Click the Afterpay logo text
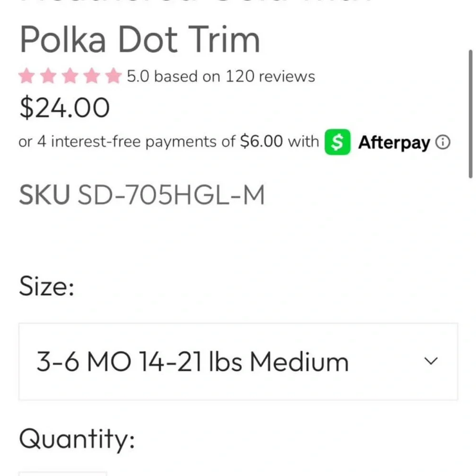Viewport: 476px width, 476px height. tap(394, 142)
